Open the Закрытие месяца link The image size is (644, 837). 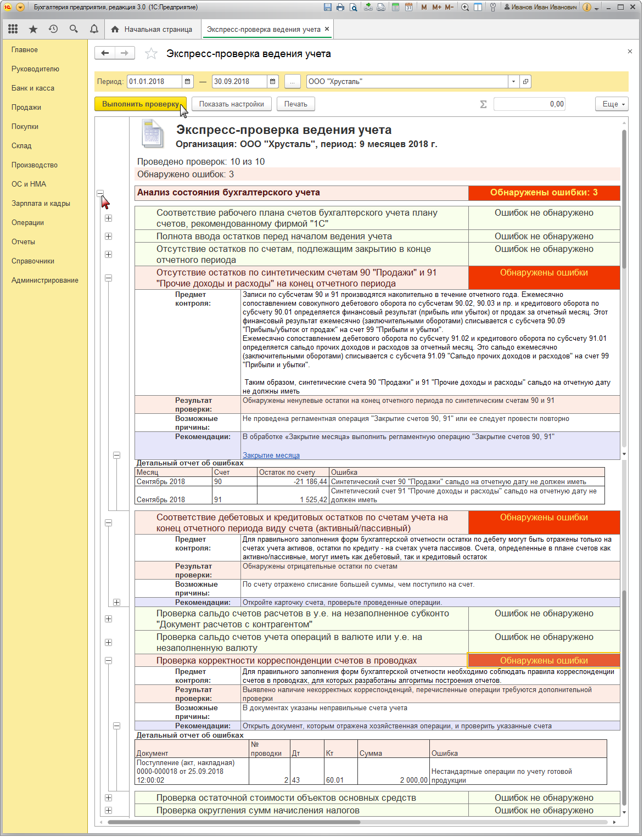[x=271, y=455]
